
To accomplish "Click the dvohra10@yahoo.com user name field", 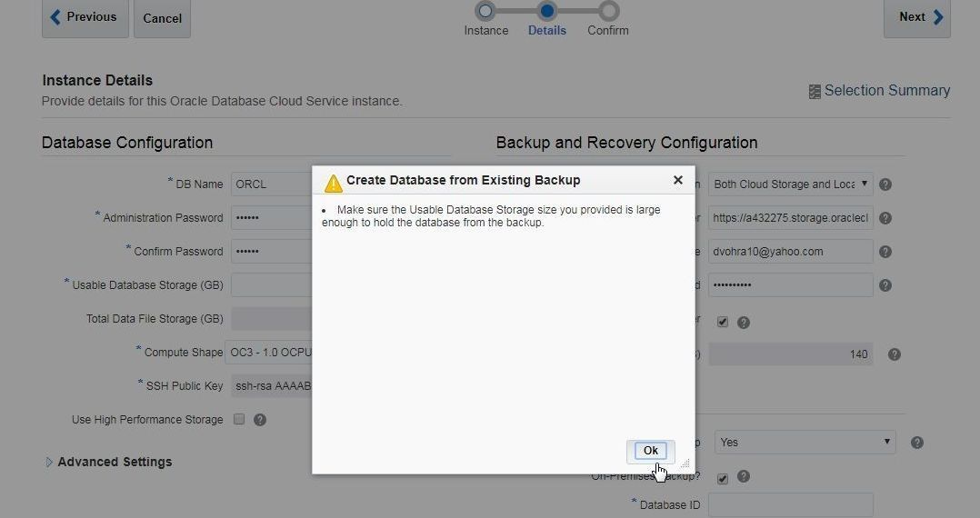I will (790, 251).
